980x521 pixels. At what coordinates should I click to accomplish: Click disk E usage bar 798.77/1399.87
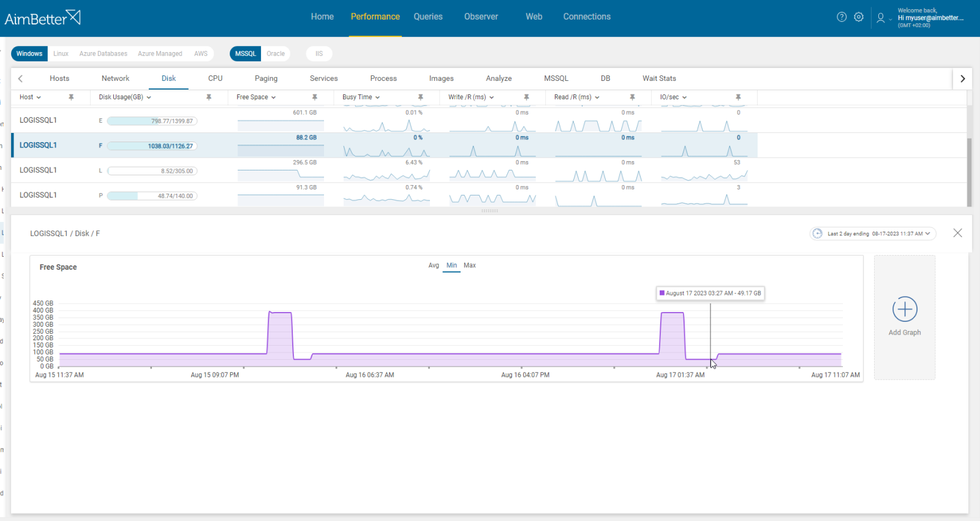pyautogui.click(x=152, y=121)
